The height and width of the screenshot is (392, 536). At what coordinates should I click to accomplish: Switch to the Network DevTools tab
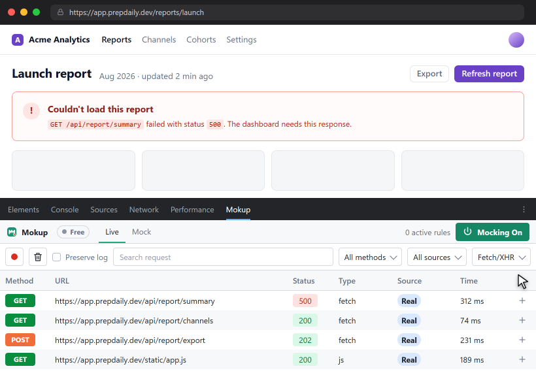coord(144,210)
